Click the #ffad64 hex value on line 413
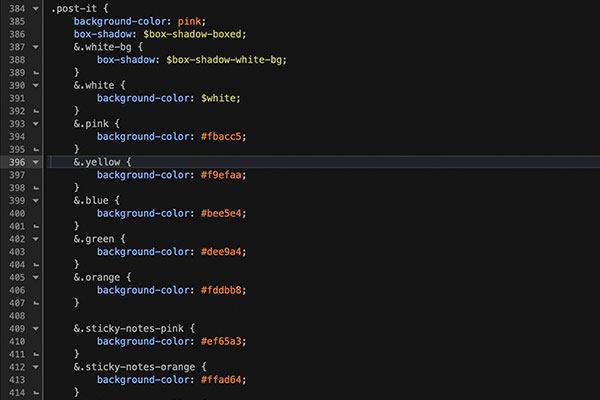 218,379
